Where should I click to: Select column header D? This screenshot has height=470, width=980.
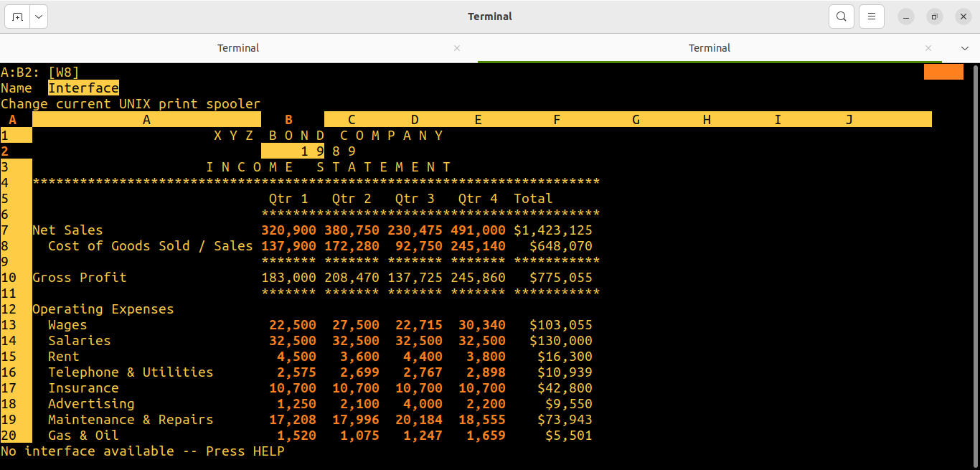[x=415, y=120]
